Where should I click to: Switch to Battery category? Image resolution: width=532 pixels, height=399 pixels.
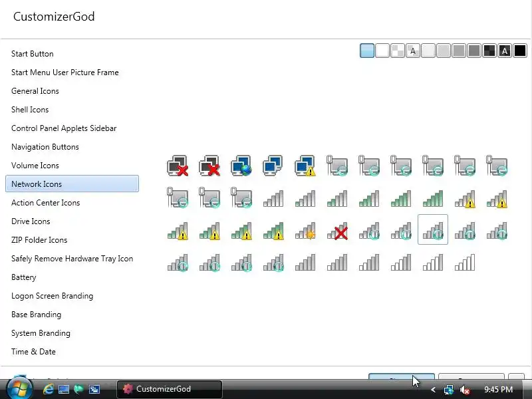pyautogui.click(x=23, y=277)
